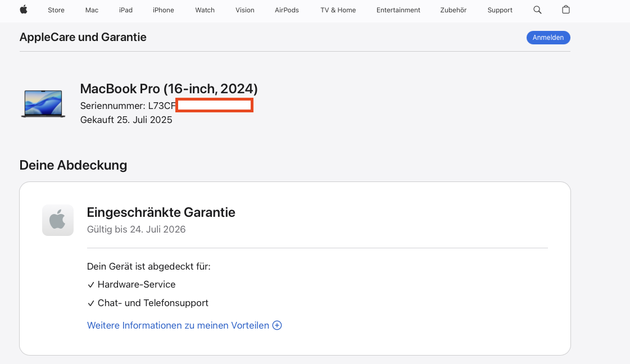
Task: Click the MacBook Pro device image
Action: (43, 103)
